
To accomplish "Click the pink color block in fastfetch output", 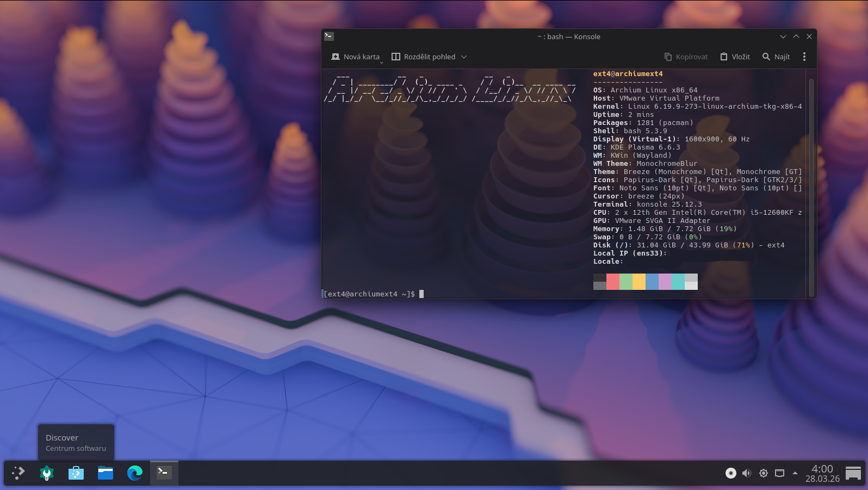I will pyautogui.click(x=665, y=282).
